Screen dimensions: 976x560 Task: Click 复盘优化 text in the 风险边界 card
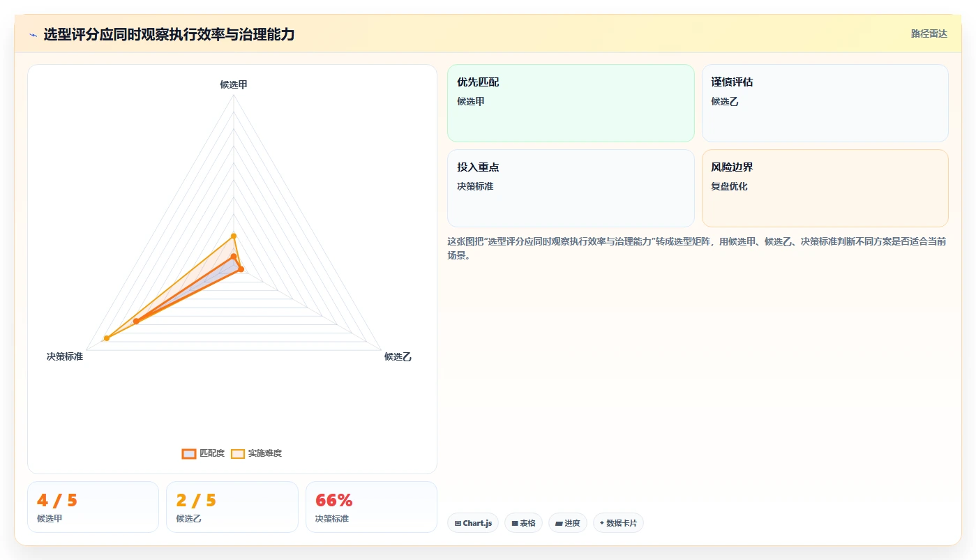730,186
